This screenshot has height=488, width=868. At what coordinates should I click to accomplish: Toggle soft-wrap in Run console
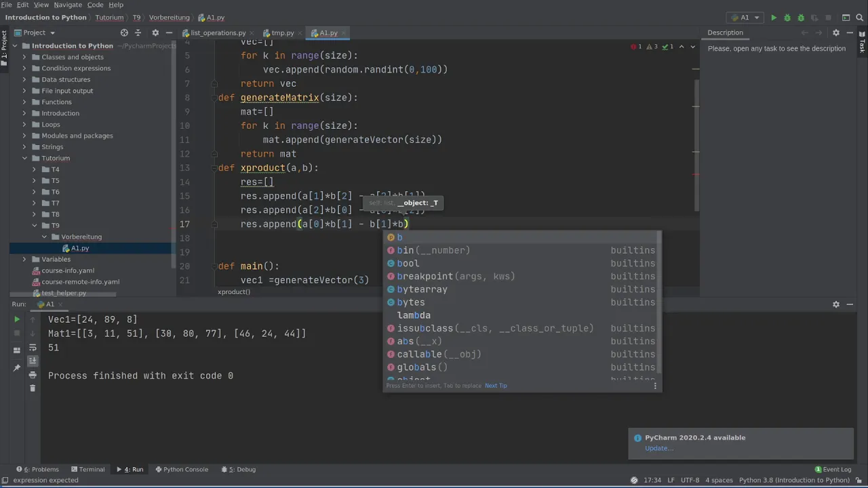(33, 347)
